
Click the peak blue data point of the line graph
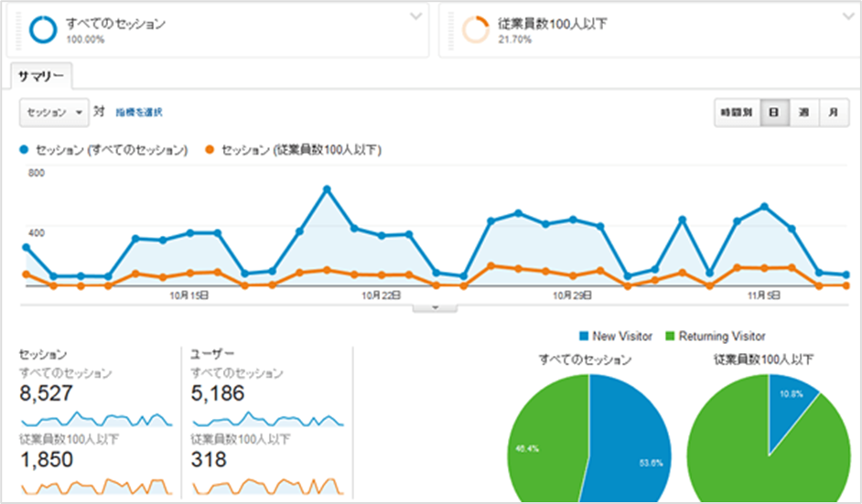pyautogui.click(x=327, y=189)
